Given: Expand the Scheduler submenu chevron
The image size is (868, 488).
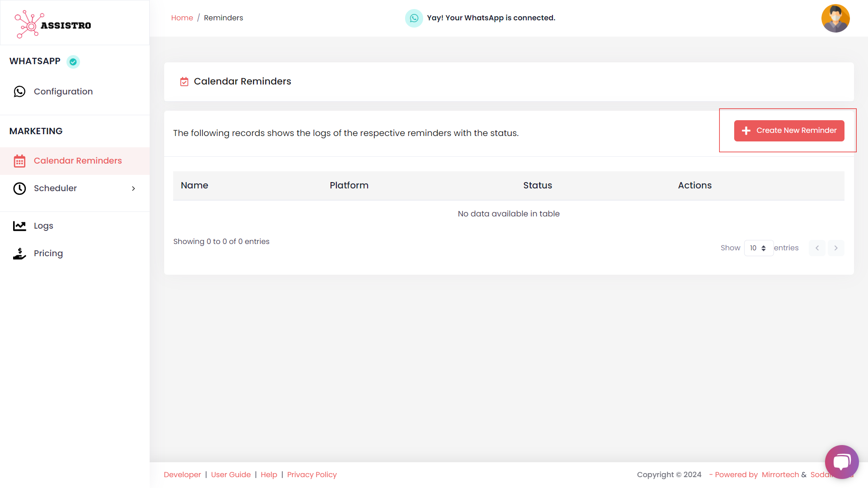Looking at the screenshot, I should click(133, 188).
